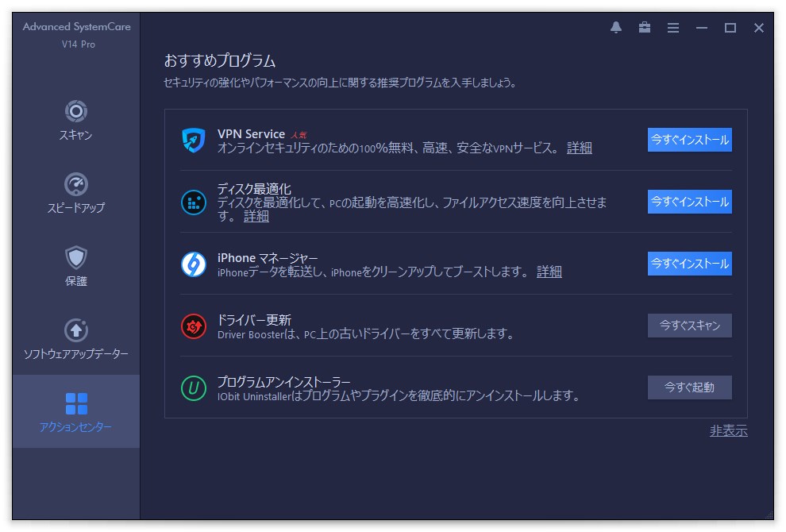Screen dimensions: 786x532
Task: Click the V14 Pro version label
Action: tap(78, 44)
